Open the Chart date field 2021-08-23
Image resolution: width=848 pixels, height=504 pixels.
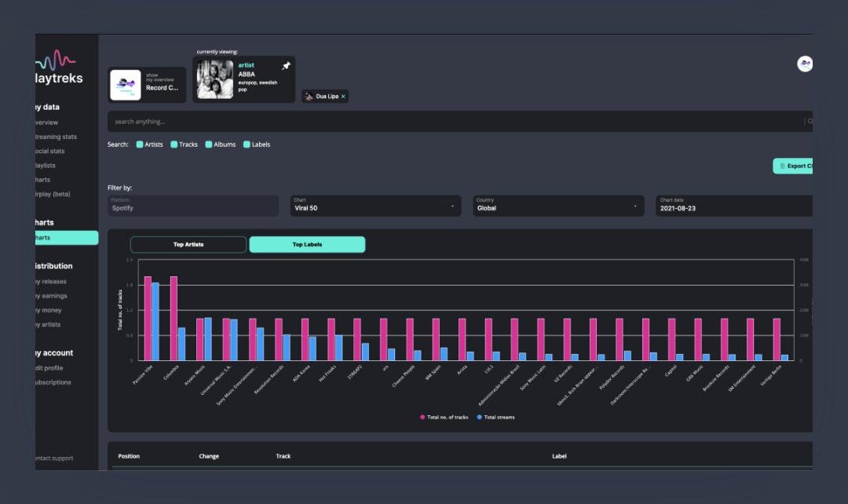coord(734,206)
